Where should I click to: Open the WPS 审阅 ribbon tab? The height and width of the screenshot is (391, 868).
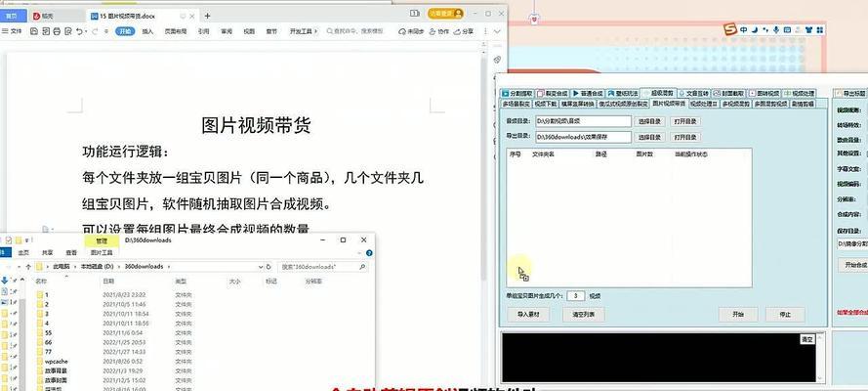coord(227,31)
